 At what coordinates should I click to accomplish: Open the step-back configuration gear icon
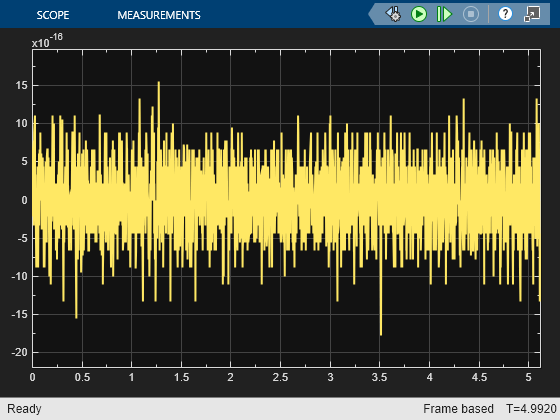tap(393, 14)
